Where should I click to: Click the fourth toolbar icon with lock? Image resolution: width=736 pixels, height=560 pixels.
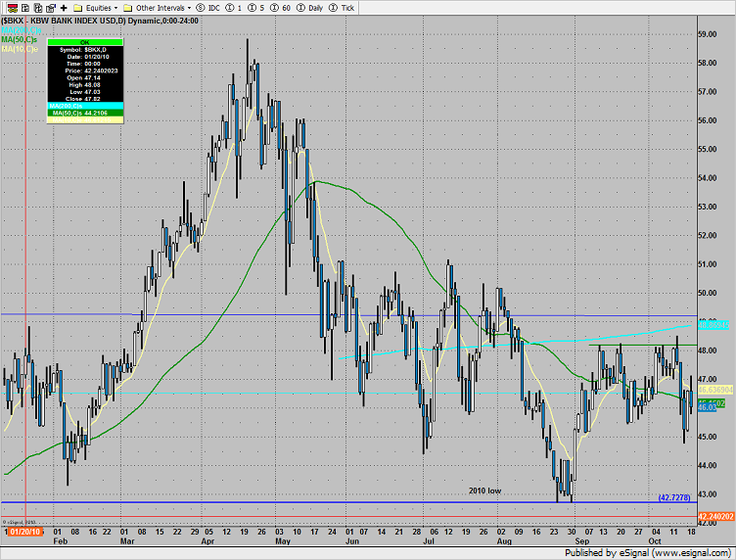coord(49,6)
